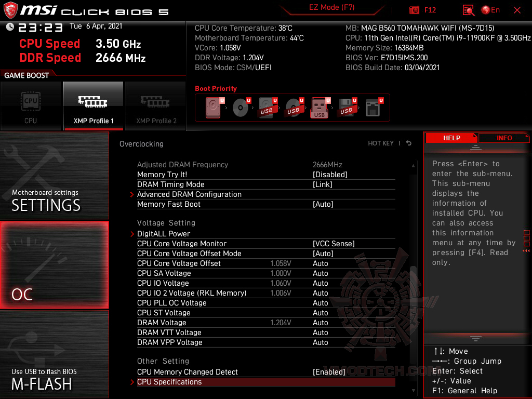Expand Advanced DRAM Configuration sub-menu
This screenshot has width=532, height=399.
pyautogui.click(x=266, y=194)
